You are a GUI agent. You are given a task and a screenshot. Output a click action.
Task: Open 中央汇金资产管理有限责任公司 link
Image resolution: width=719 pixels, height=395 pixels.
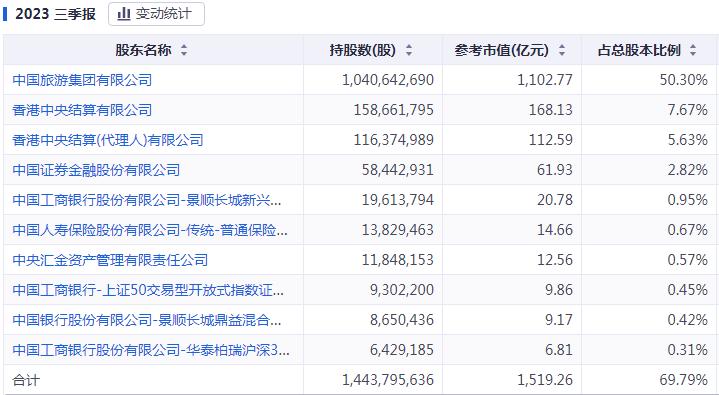111,260
